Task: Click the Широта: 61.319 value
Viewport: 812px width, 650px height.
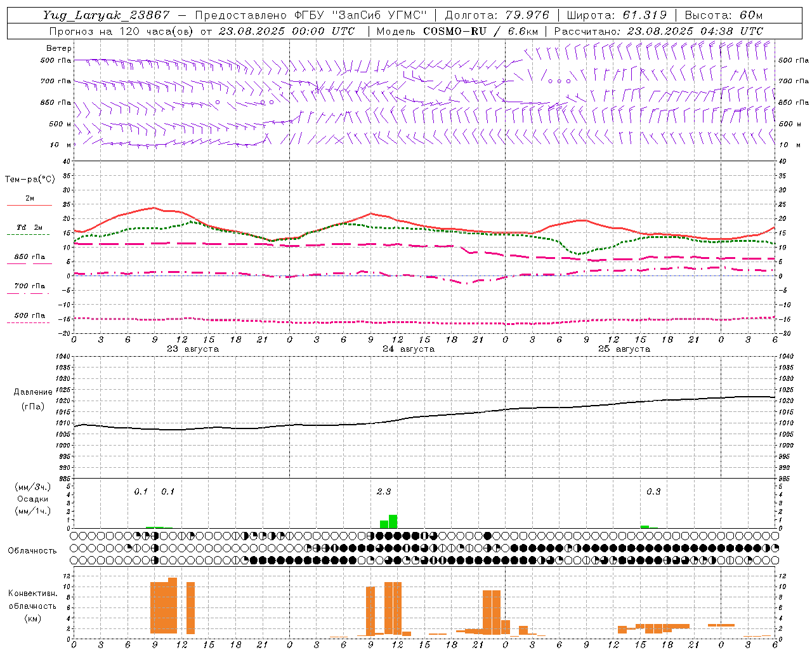Action: 616,15
